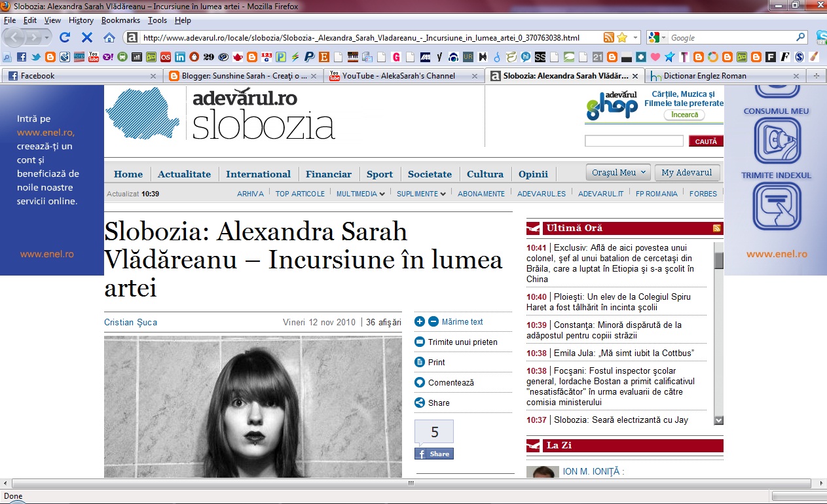The width and height of the screenshot is (827, 504).
Task: Click the CAUTĂ search button
Action: tap(706, 141)
